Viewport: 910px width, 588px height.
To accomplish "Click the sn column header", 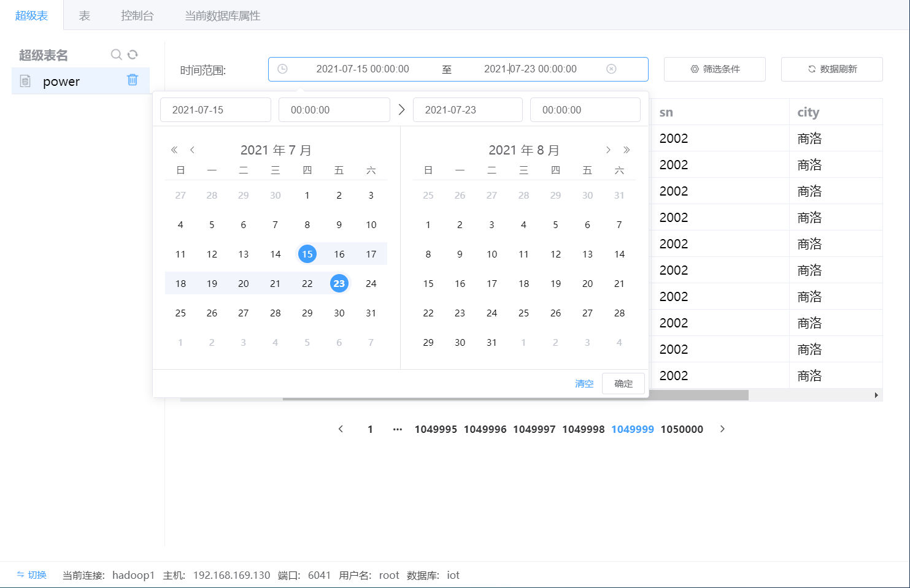I will (x=666, y=112).
